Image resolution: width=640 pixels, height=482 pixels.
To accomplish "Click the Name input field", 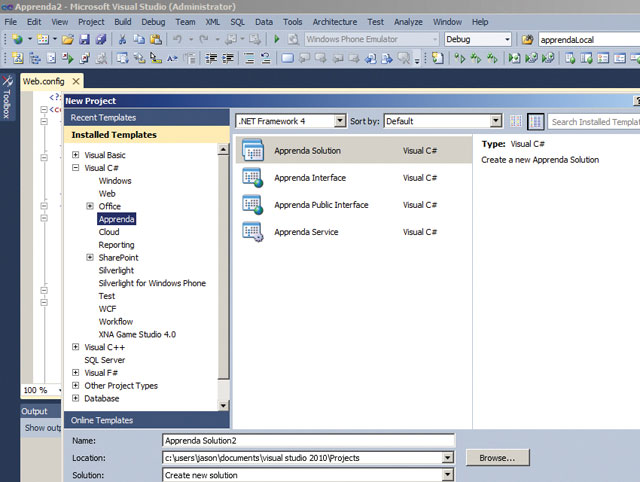I will pyautogui.click(x=309, y=440).
